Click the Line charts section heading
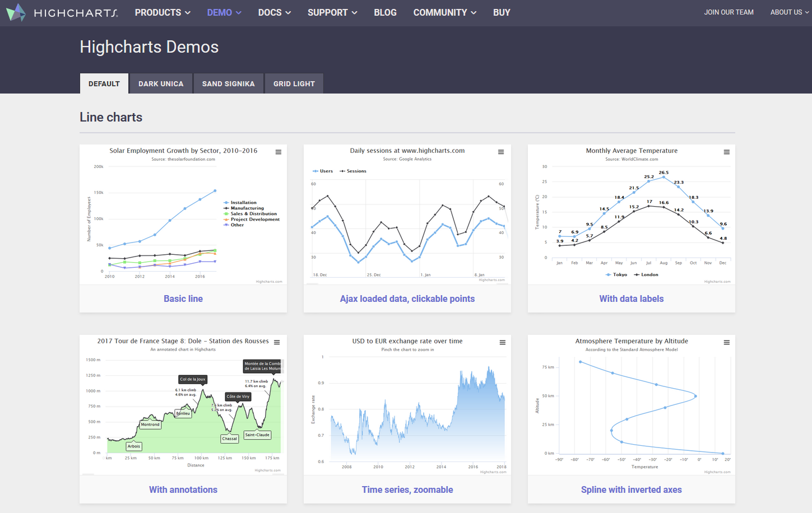812x513 pixels. coord(111,117)
